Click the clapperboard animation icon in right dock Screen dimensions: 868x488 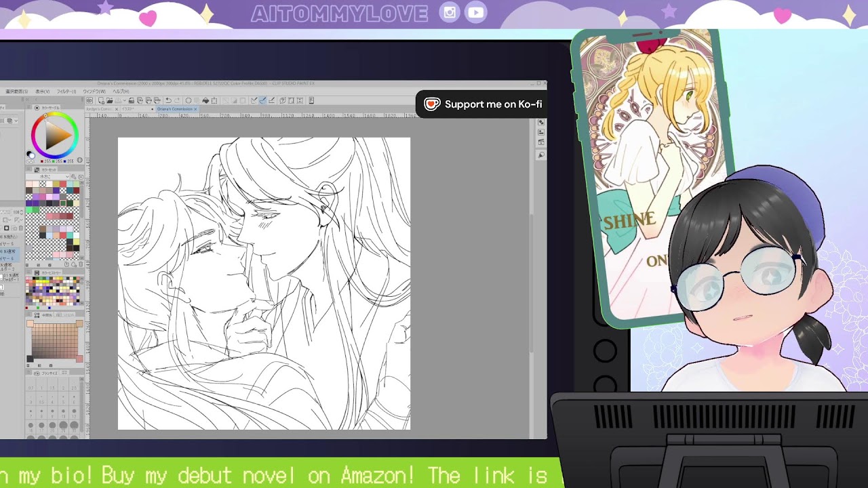[x=541, y=143]
